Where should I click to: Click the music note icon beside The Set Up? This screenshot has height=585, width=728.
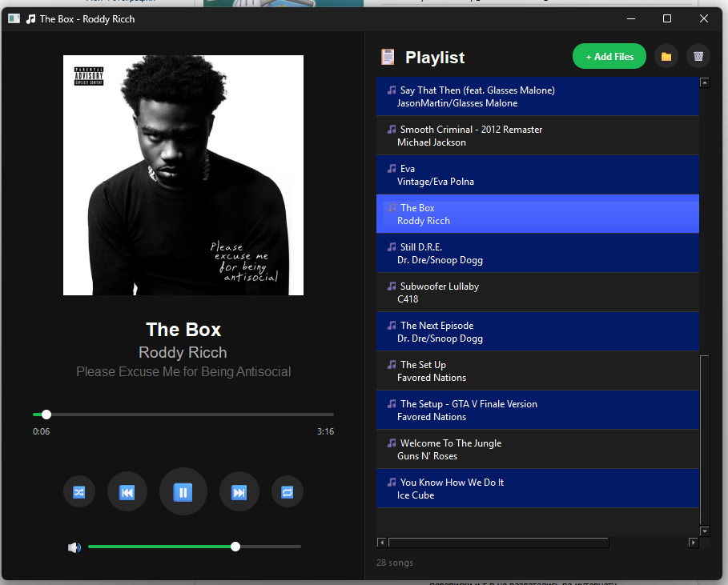(392, 365)
